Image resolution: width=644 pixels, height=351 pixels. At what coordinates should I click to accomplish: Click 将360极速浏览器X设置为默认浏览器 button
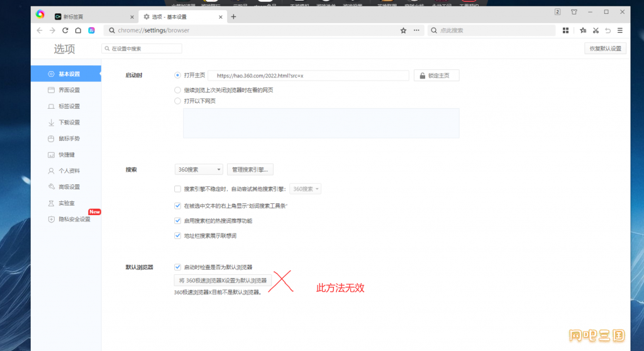point(223,281)
